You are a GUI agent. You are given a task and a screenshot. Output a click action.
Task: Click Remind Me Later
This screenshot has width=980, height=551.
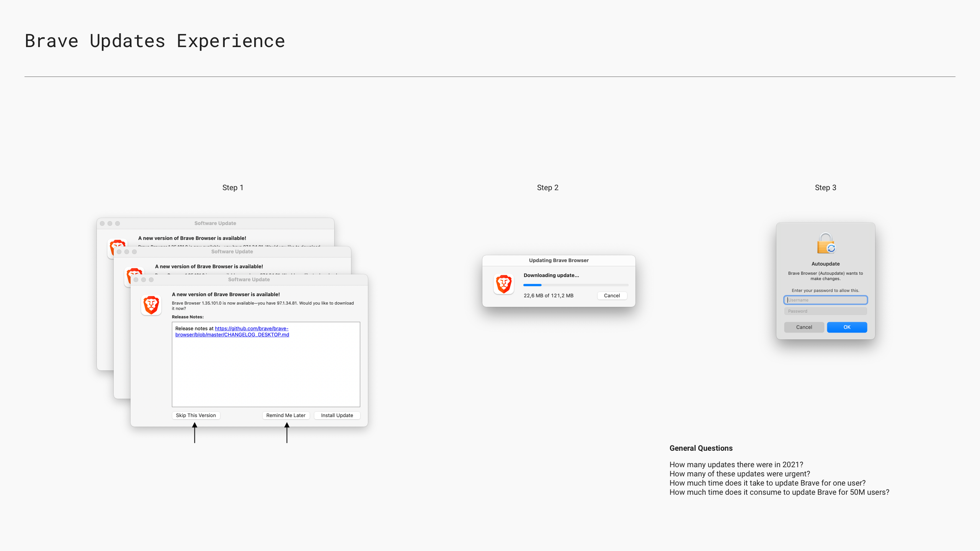pos(286,415)
